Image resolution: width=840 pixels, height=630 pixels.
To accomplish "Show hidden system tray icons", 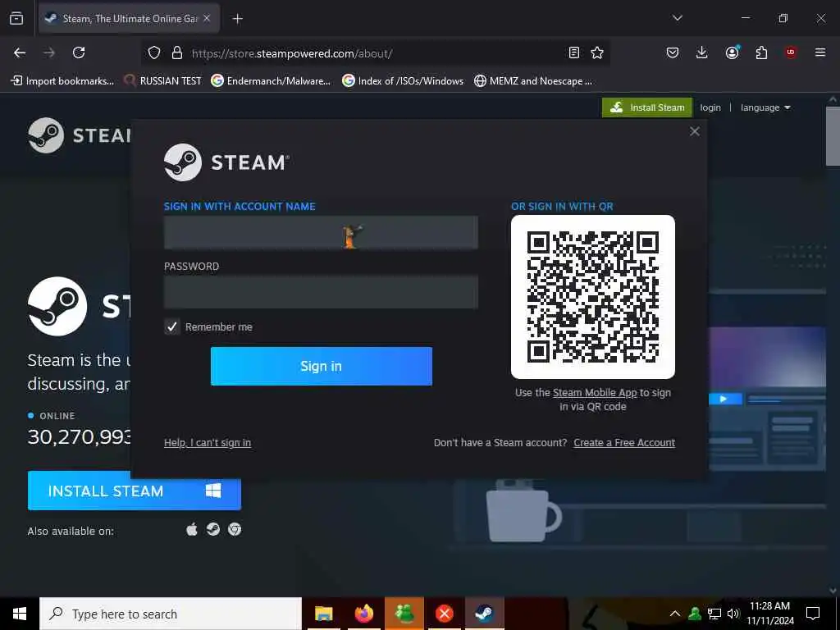I will click(675, 614).
